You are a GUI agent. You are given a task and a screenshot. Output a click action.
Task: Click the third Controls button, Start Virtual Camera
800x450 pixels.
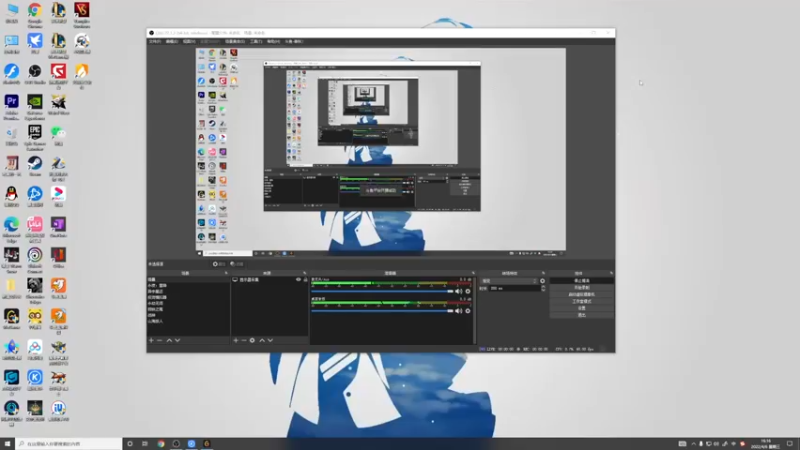coord(582,294)
